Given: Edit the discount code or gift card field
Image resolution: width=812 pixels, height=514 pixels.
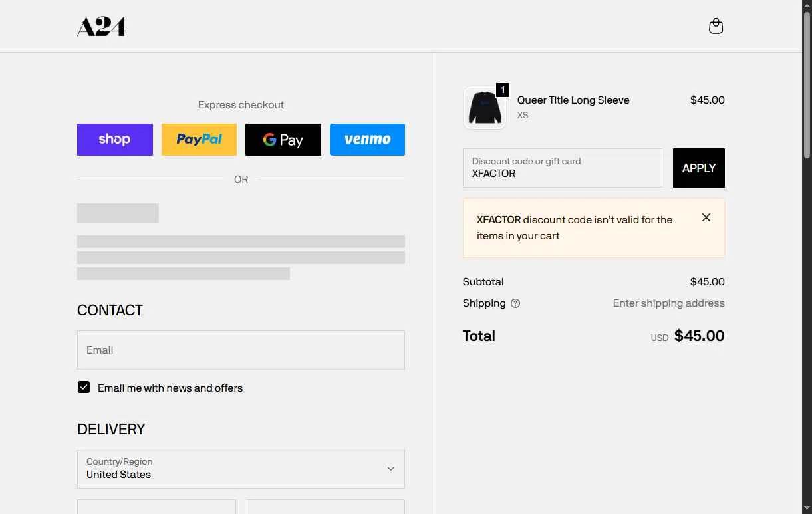Looking at the screenshot, I should [563, 168].
